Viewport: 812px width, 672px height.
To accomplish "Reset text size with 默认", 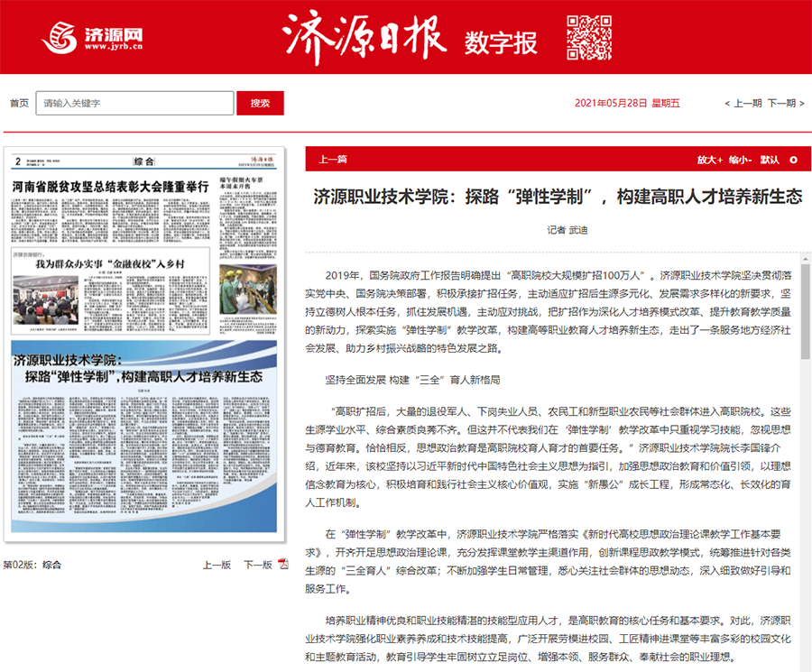I will point(770,160).
